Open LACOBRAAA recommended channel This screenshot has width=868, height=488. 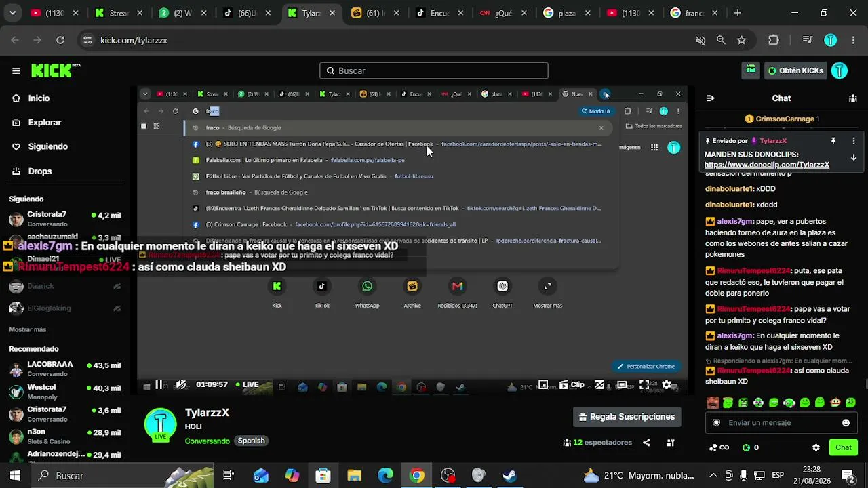click(x=65, y=369)
